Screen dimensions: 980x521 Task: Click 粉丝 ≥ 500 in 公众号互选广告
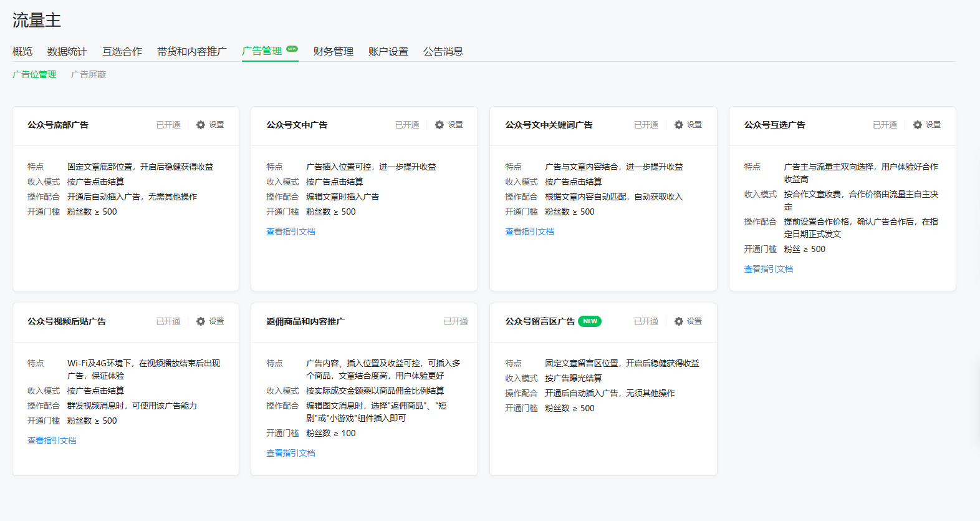click(805, 249)
